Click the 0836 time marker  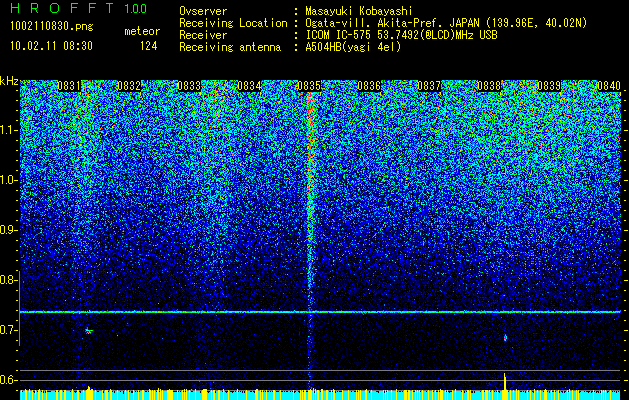[369, 86]
